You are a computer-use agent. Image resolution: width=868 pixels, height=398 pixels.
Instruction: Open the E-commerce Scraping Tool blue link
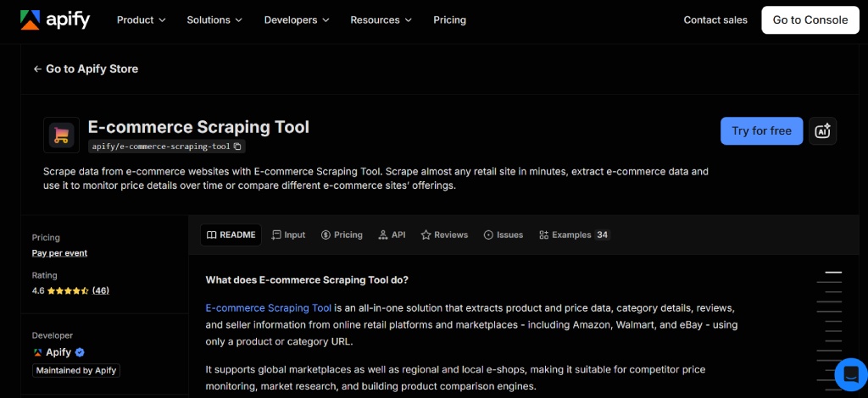pos(269,308)
